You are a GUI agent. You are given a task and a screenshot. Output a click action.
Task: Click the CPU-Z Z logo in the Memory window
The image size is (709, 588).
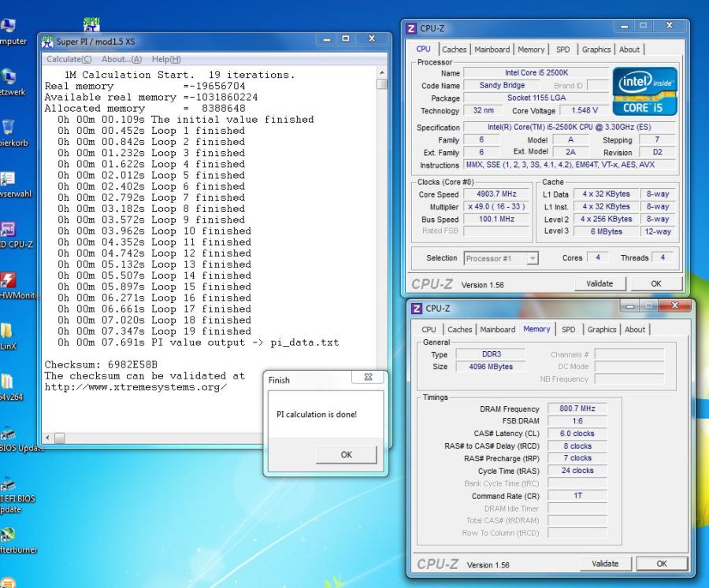[x=417, y=309]
